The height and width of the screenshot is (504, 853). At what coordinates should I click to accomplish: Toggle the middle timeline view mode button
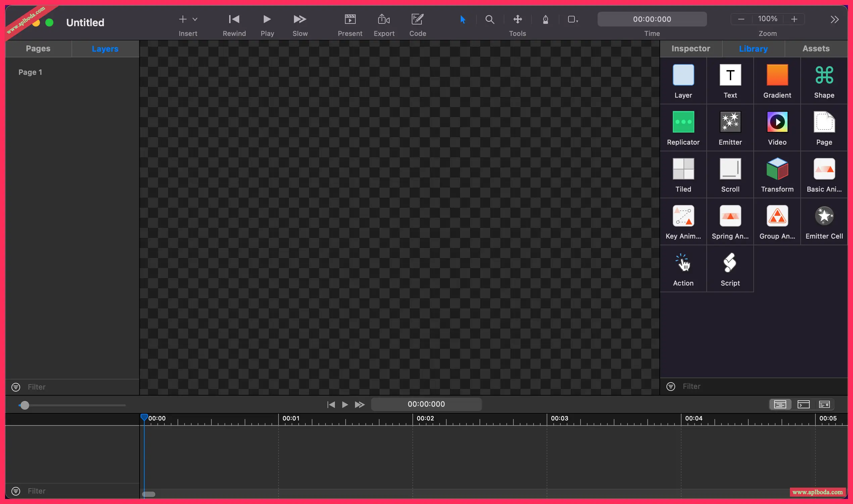(803, 404)
